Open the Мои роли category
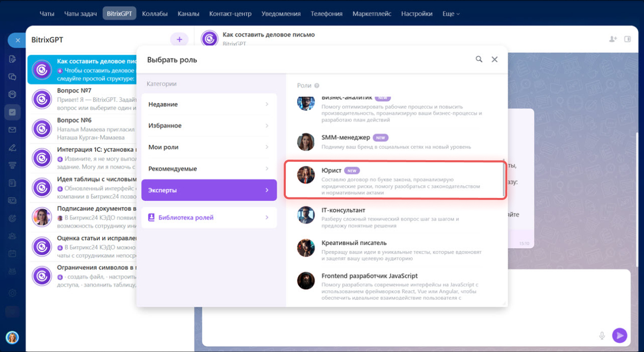The height and width of the screenshot is (352, 644). tap(209, 147)
